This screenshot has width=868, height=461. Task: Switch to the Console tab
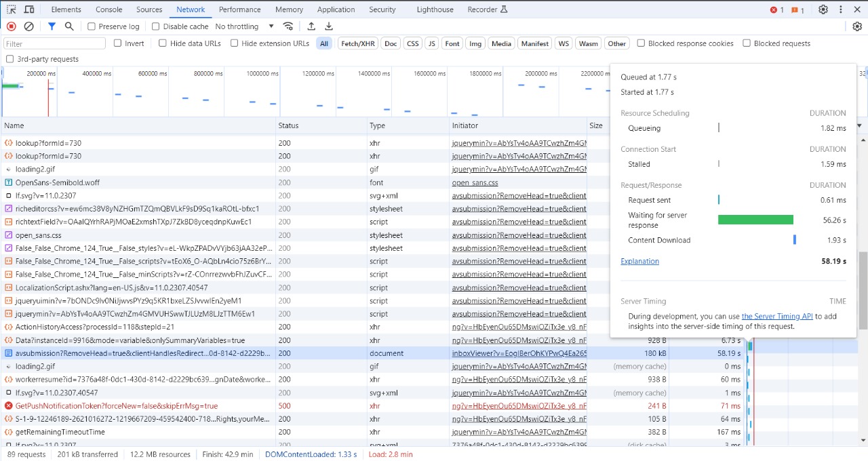click(109, 9)
